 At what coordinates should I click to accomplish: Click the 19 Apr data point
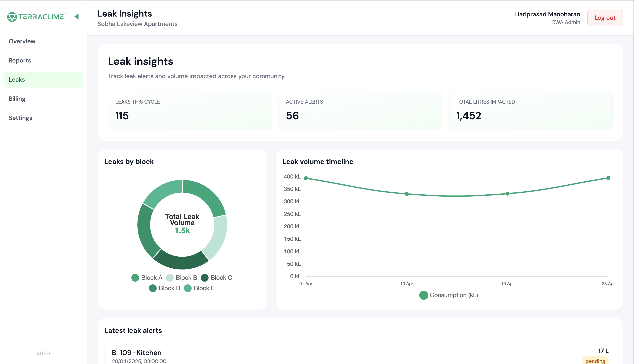click(508, 194)
